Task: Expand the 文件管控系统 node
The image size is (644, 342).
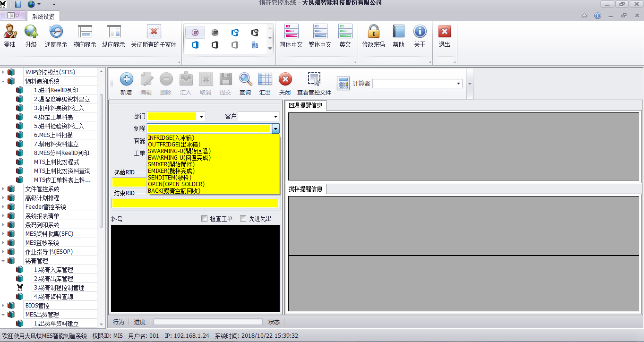Action: pos(3,189)
